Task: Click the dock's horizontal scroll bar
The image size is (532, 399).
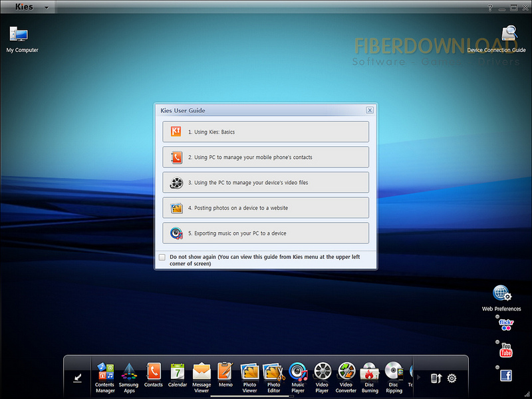Action: [x=252, y=396]
